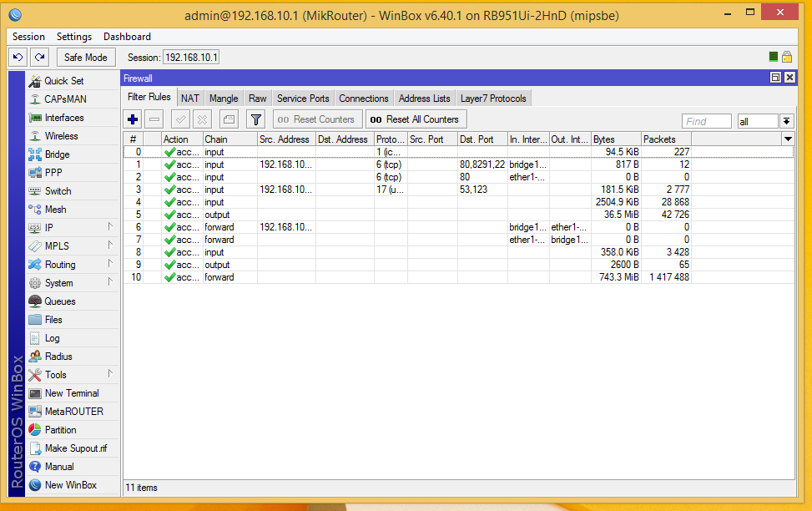This screenshot has height=511, width=812.
Task: Click the undo arrow button
Action: (x=18, y=58)
